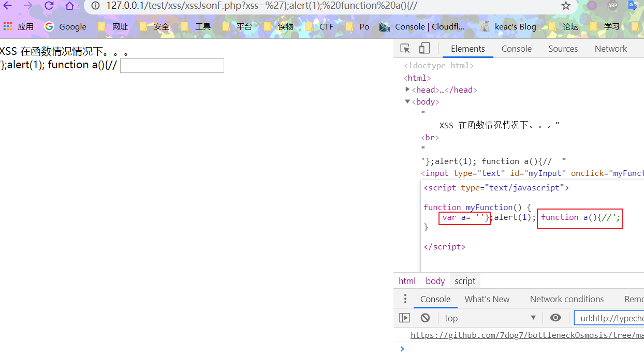Go forward with the browser forward arrow
The height and width of the screenshot is (356, 644).
[28, 6]
